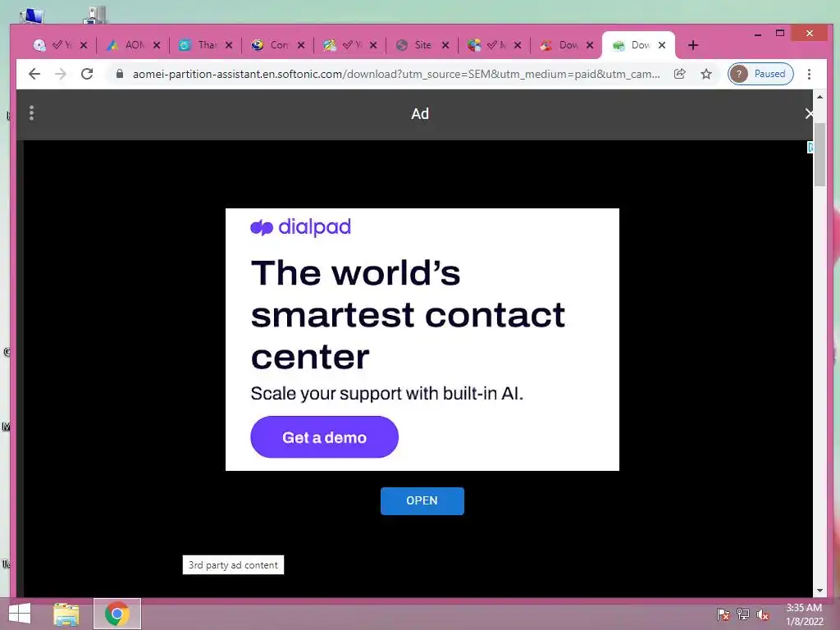Click the share page icon in address bar
The image size is (840, 630).
[x=680, y=74]
